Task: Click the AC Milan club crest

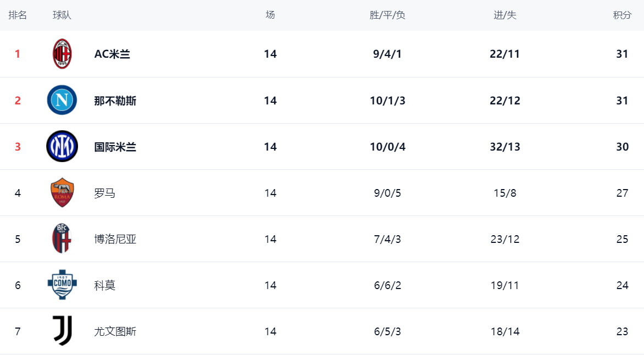Action: [x=62, y=54]
